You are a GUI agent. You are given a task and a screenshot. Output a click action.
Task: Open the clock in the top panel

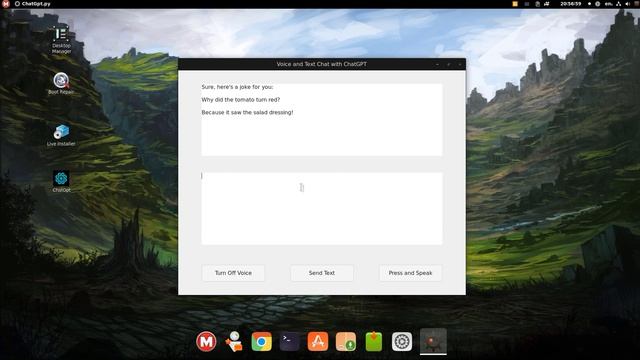(571, 4)
